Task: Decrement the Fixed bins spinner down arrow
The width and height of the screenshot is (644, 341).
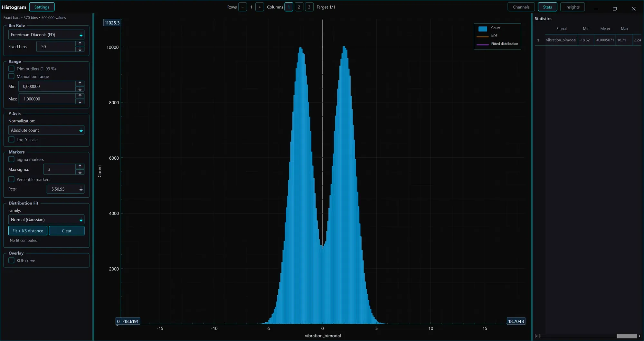Action: (x=80, y=50)
